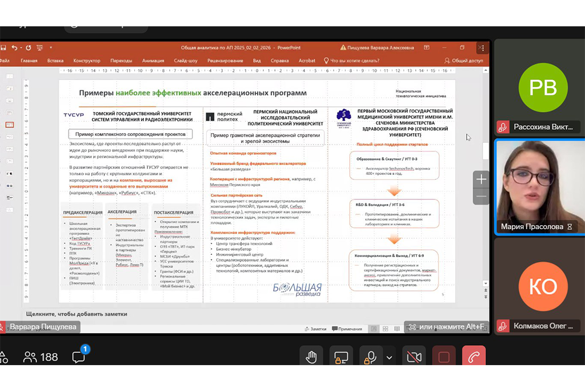
Task: Start slideshow from beginning in quick access toolbar
Action: tap(39, 48)
